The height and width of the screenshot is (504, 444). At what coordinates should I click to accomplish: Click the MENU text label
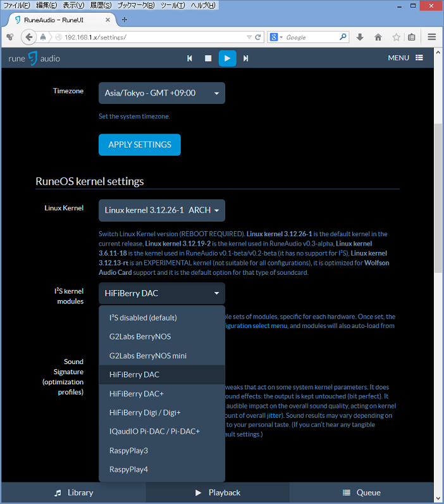(x=398, y=58)
